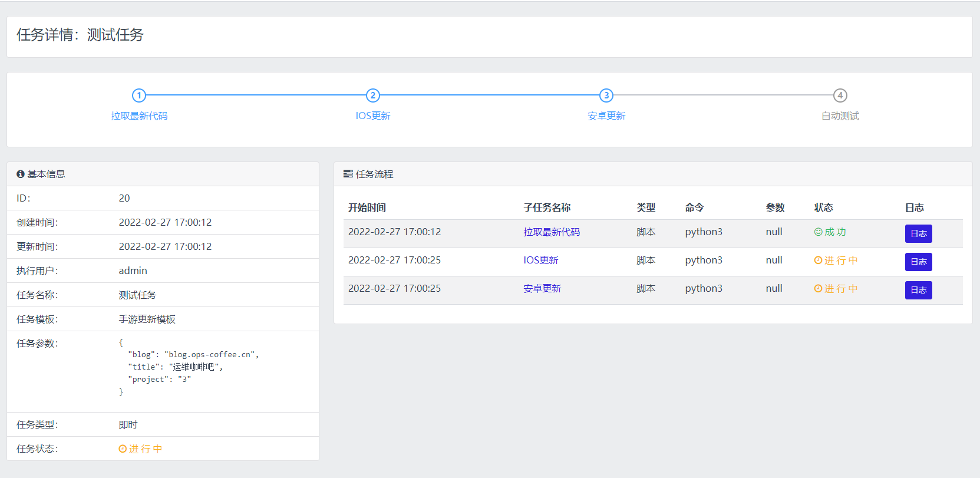Click step 2 circle for IOS更新

coord(372,95)
